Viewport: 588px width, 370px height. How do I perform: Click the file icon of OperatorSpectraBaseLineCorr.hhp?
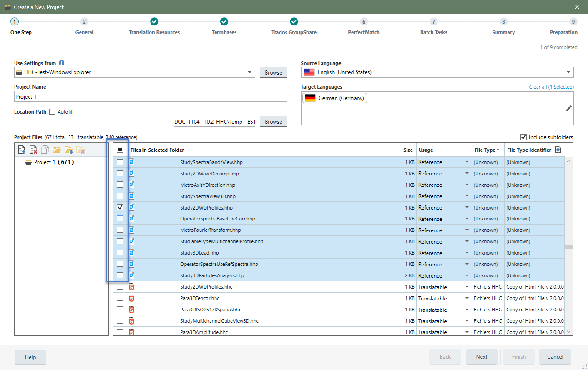coord(131,219)
